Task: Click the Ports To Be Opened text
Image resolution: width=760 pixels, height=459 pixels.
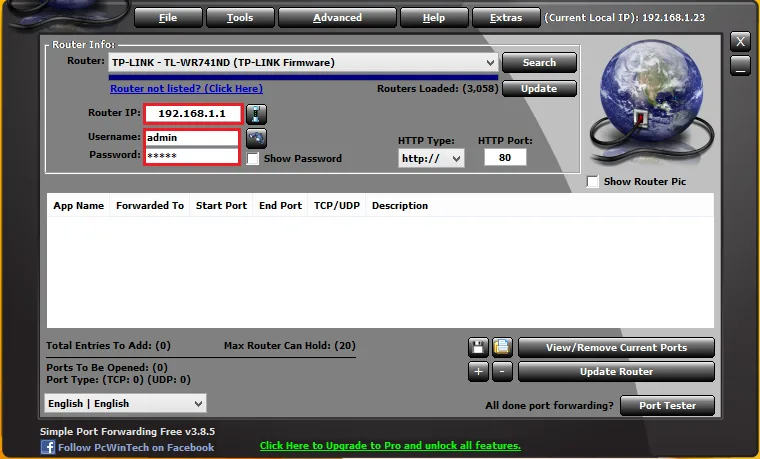Action: 107,367
